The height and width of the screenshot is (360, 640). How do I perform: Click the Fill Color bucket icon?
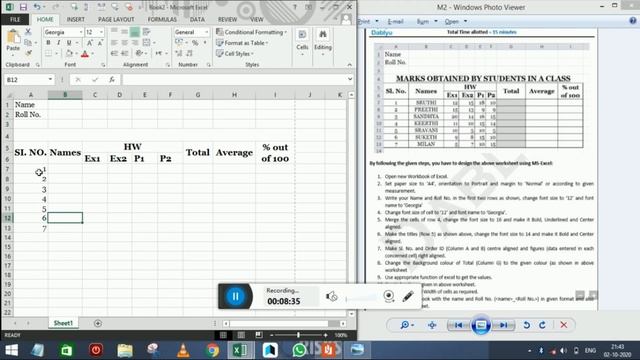[x=69, y=53]
